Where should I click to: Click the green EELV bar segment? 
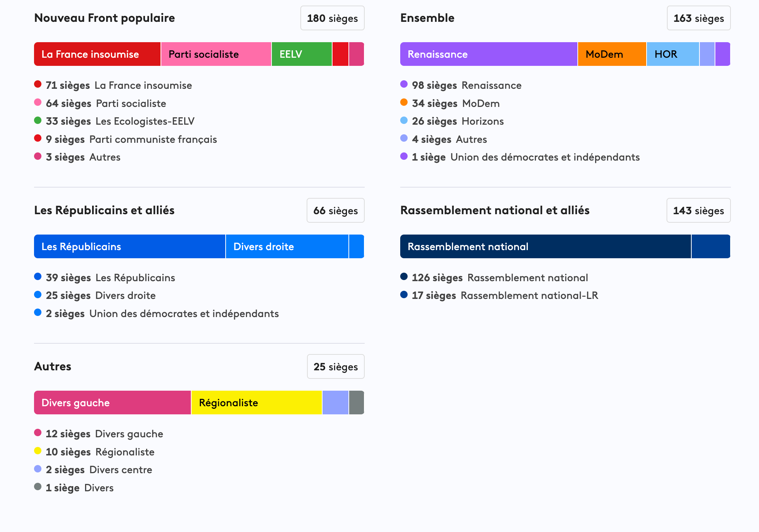pyautogui.click(x=302, y=54)
